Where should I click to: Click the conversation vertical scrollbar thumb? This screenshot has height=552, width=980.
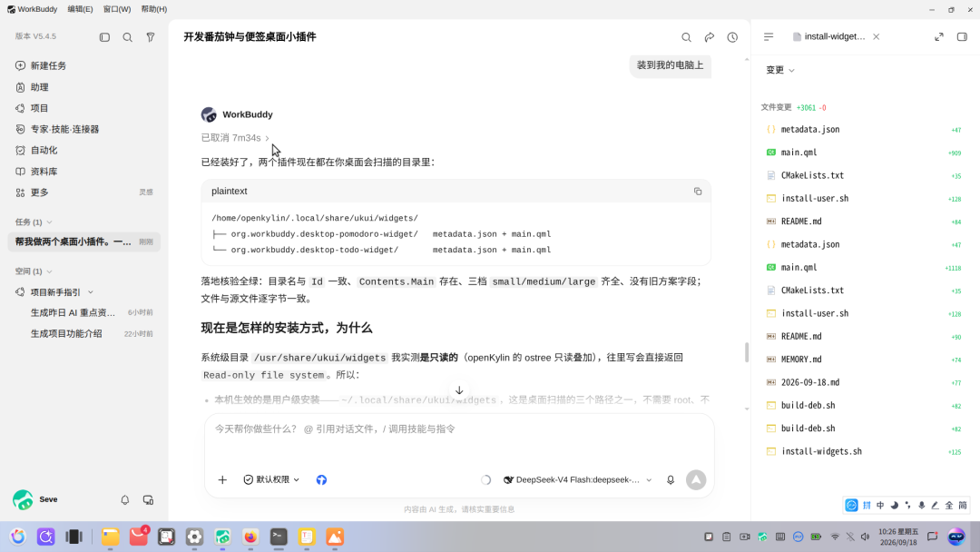click(746, 352)
